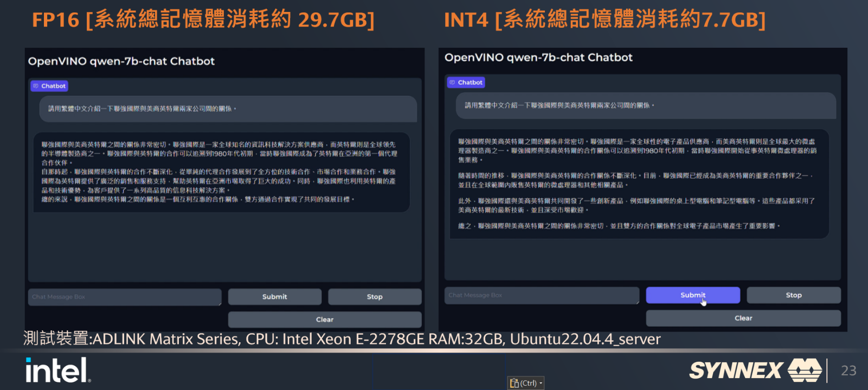Click the INT4 'OpenVINO qwen-7b-chat Chatbot' title
868x390 pixels.
click(x=538, y=57)
